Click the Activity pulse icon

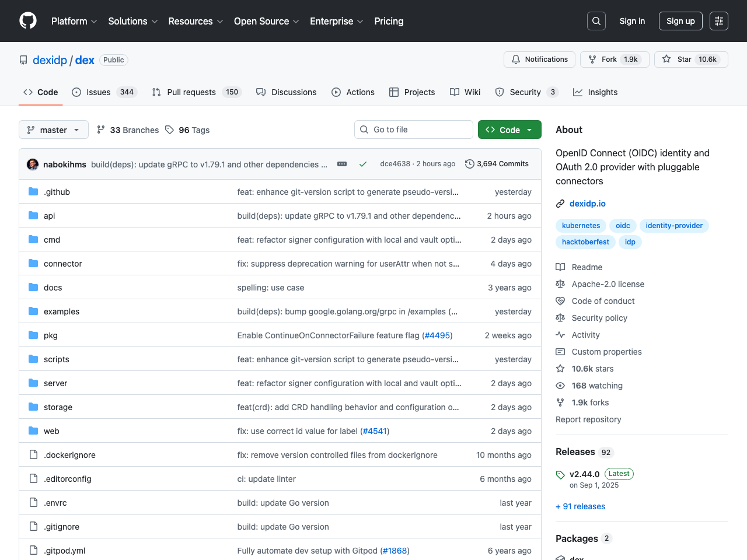click(560, 335)
